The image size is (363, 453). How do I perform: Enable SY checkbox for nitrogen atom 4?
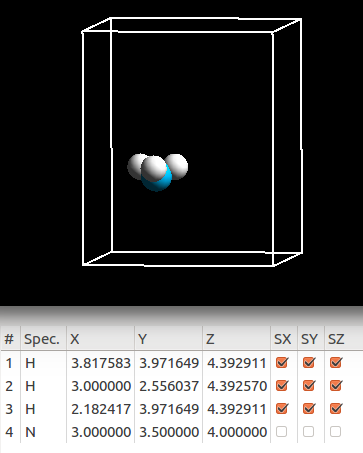(x=308, y=432)
